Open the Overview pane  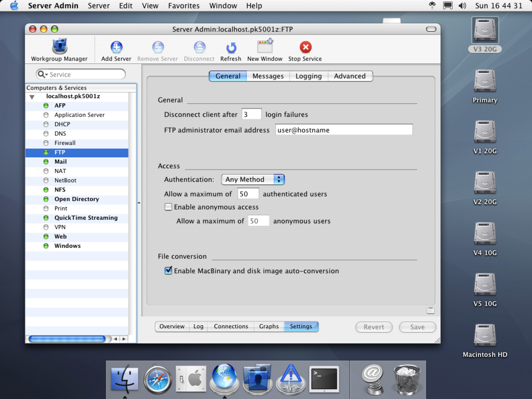pos(172,327)
